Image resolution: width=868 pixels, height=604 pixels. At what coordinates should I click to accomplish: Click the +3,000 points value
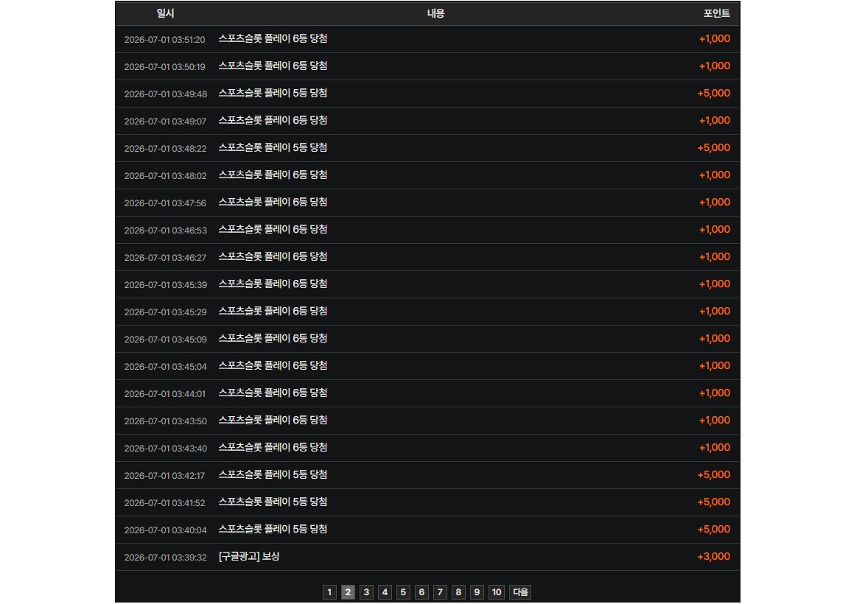coord(713,556)
